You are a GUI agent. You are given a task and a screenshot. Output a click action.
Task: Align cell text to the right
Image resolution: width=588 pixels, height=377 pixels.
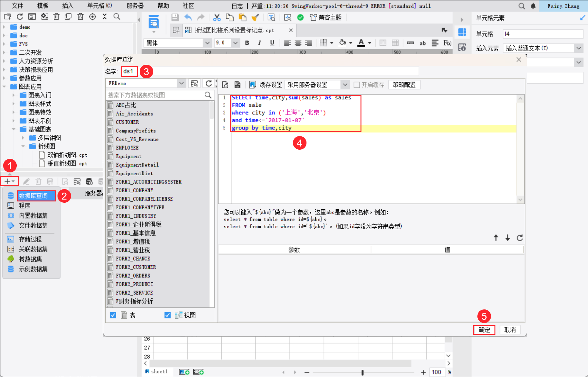(308, 43)
